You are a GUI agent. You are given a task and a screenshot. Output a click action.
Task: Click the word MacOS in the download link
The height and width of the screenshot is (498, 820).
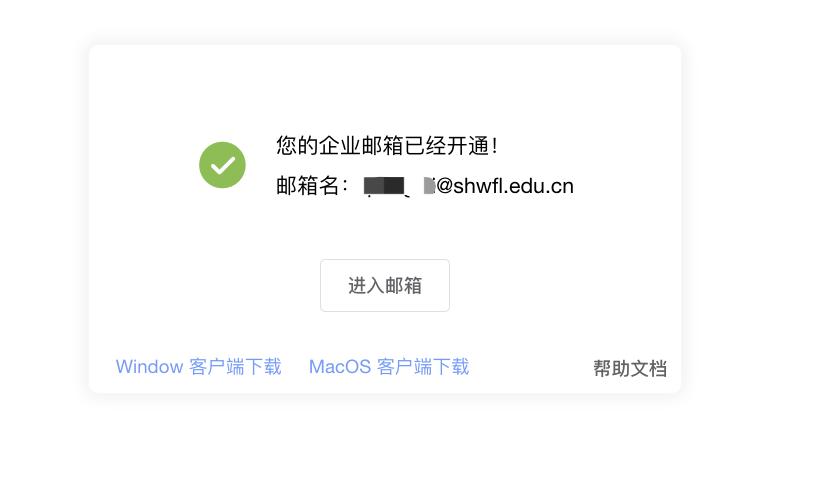pyautogui.click(x=340, y=367)
